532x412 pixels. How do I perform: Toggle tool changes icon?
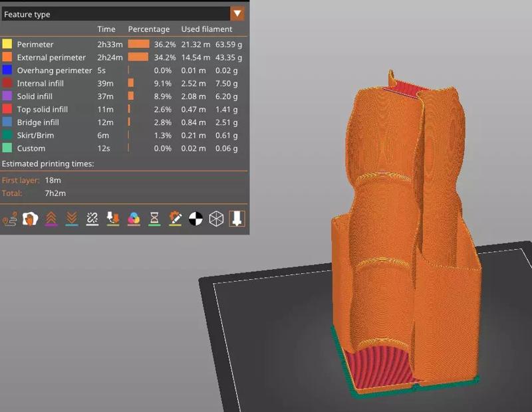click(113, 219)
